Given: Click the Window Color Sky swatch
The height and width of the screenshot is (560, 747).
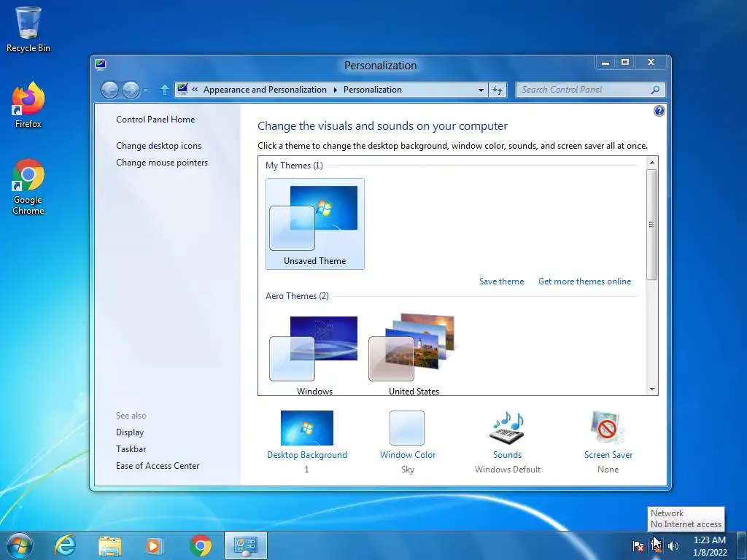Looking at the screenshot, I should coord(407,427).
